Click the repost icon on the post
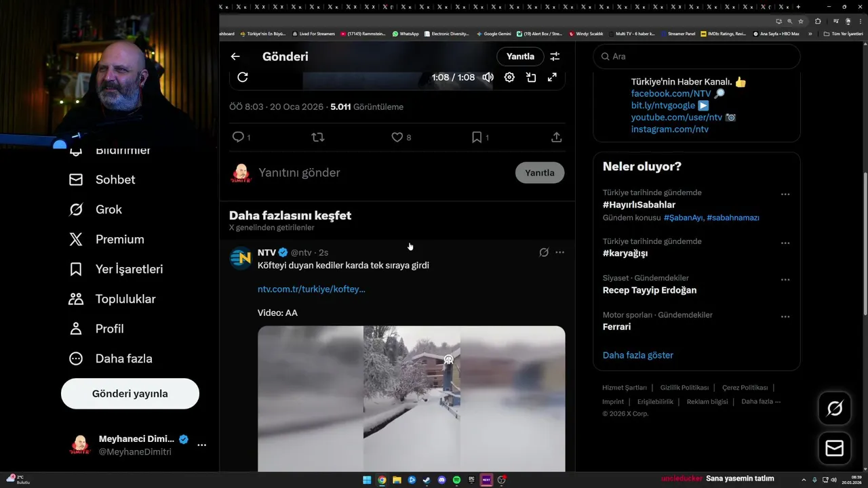The image size is (868, 488). click(317, 137)
